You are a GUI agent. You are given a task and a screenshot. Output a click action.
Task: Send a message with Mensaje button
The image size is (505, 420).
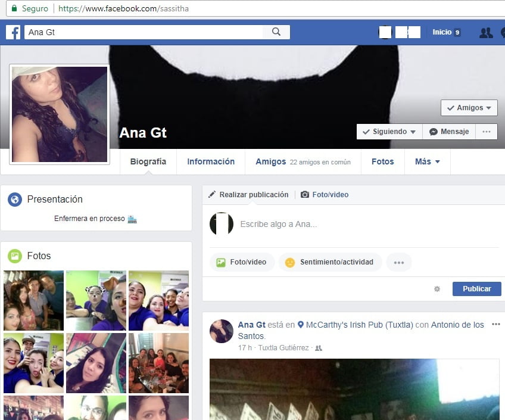coord(449,132)
